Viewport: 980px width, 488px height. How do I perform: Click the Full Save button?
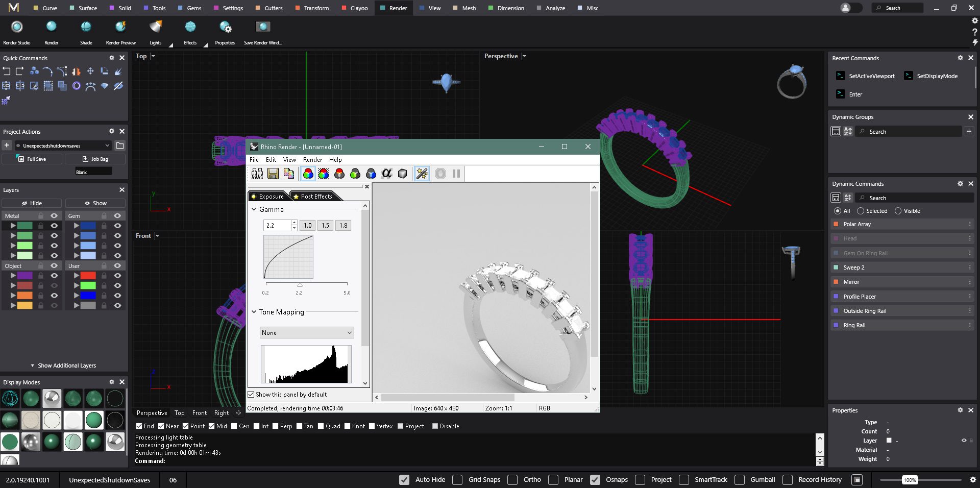click(32, 159)
